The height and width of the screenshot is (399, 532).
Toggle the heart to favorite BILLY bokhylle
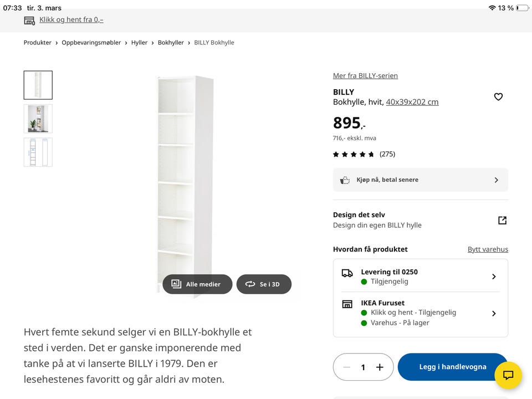coord(498,96)
